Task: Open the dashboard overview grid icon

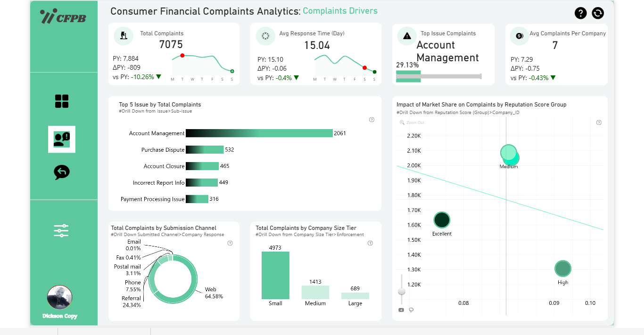Action: coord(62,101)
